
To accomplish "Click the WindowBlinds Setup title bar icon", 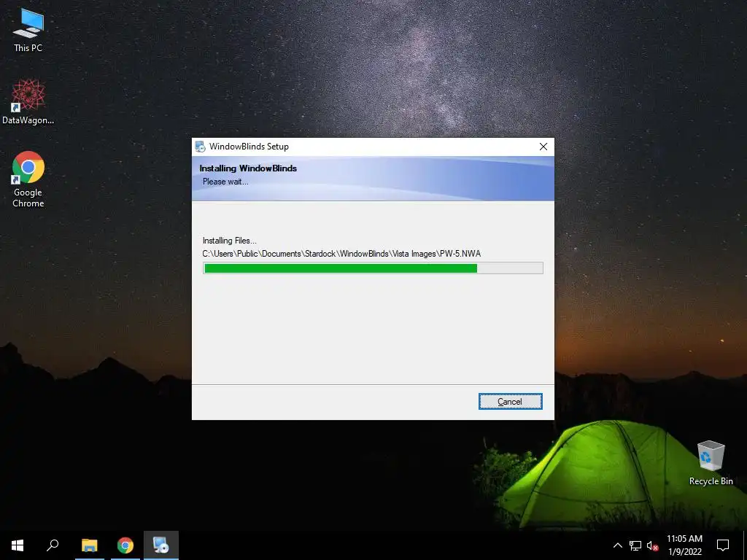I will click(x=201, y=147).
